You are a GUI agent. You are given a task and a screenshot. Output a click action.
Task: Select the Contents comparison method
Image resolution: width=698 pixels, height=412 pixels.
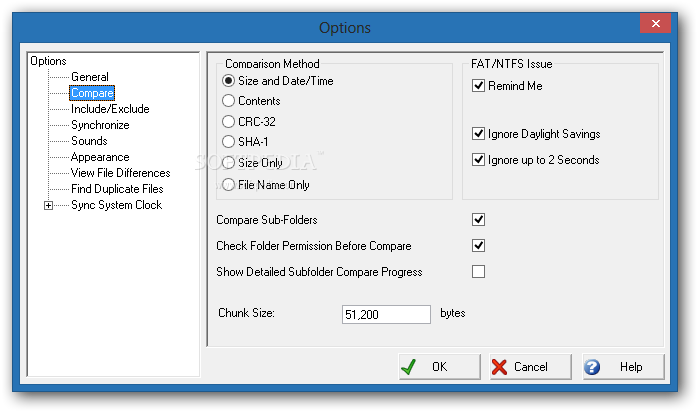point(229,101)
